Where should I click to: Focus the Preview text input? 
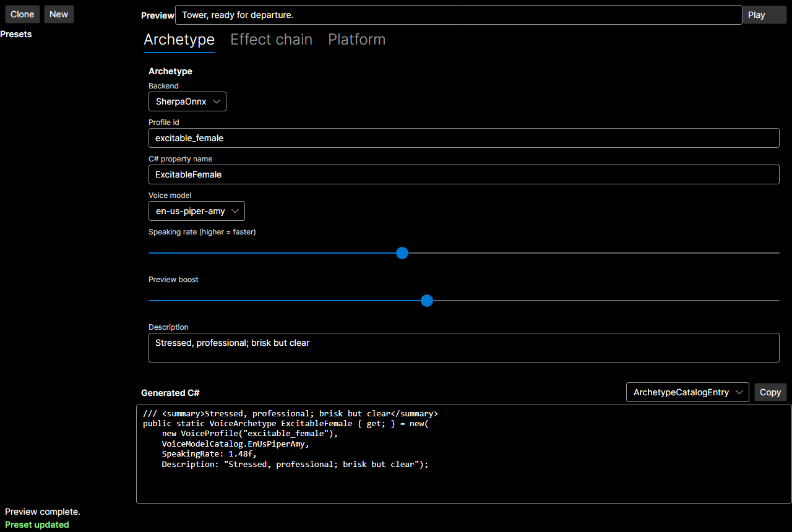(x=458, y=15)
